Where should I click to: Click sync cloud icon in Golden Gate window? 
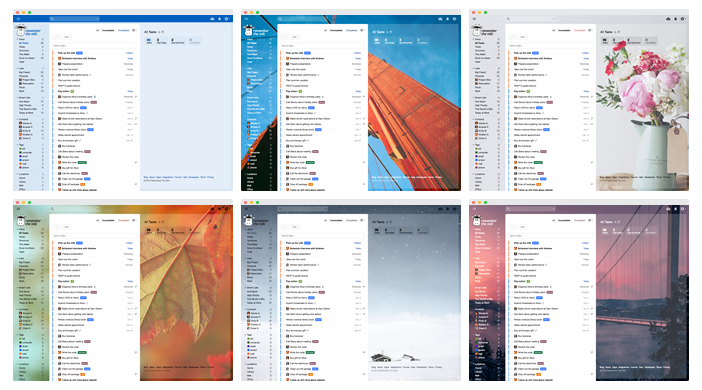click(441, 19)
